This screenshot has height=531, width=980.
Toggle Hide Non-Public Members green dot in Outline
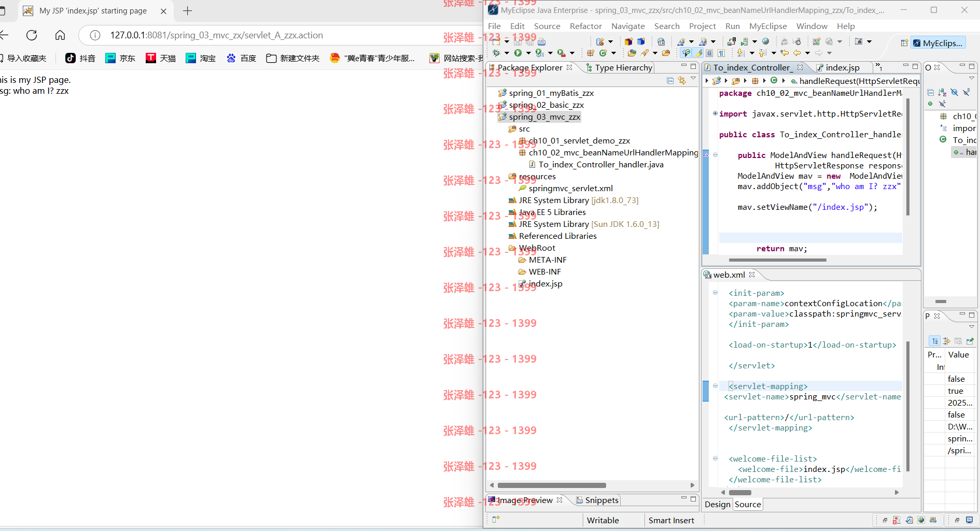[x=930, y=104]
